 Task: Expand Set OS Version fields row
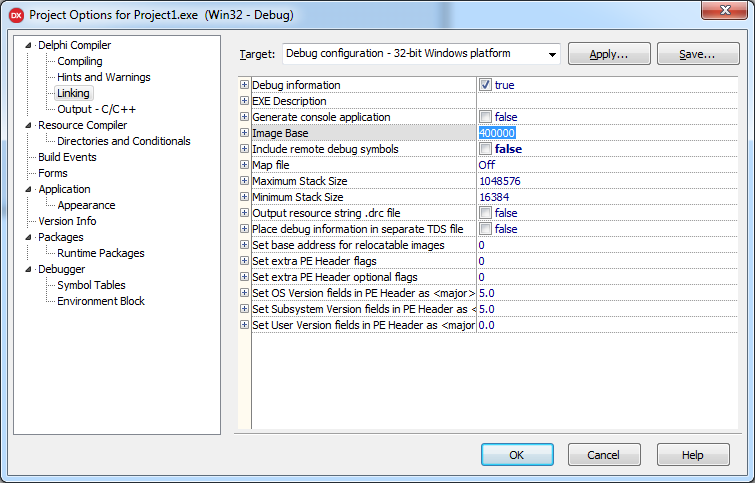[244, 292]
